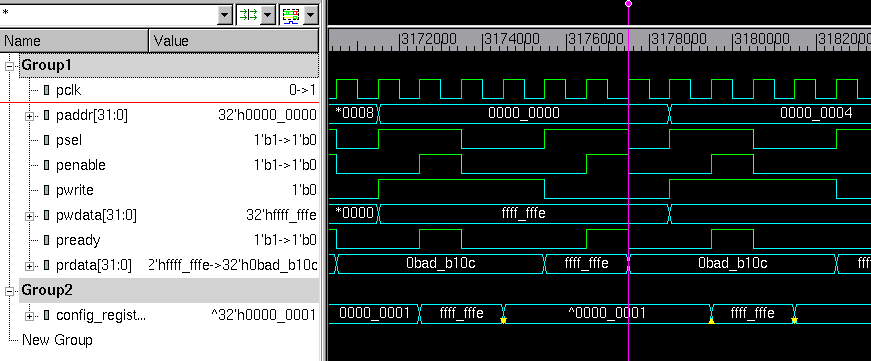
Task: Select the paddr[31:0] signal name
Action: [92, 116]
